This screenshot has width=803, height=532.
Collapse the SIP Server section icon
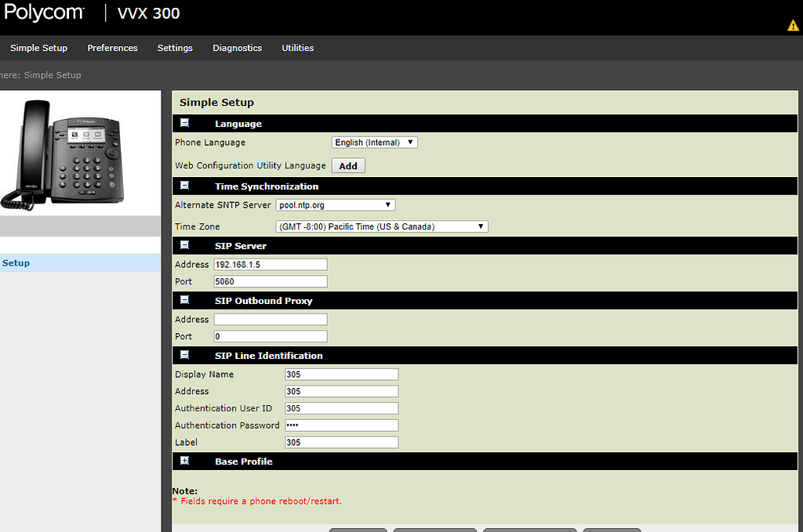[184, 245]
